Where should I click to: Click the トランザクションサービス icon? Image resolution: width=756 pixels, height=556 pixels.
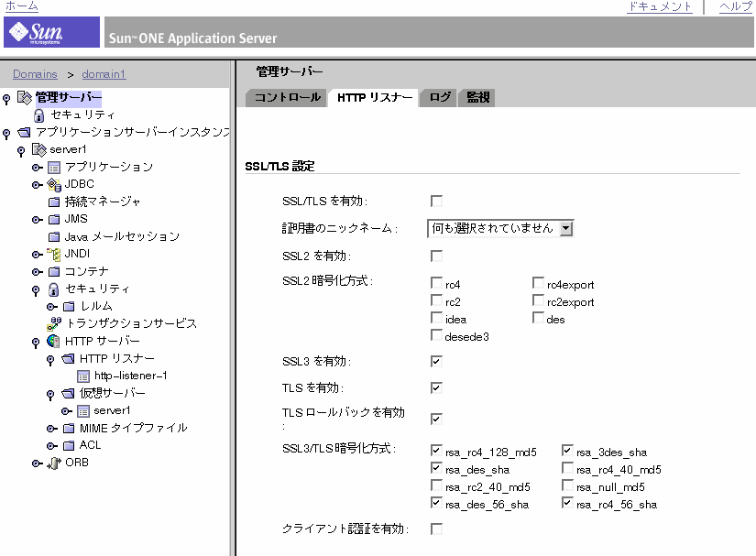[54, 323]
